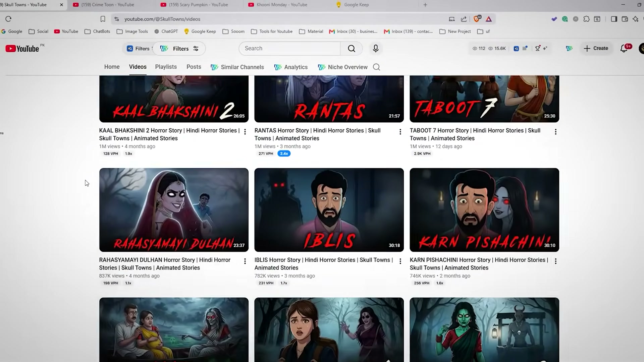
Task: Open the ChatGPT bookmark
Action: coord(166,32)
